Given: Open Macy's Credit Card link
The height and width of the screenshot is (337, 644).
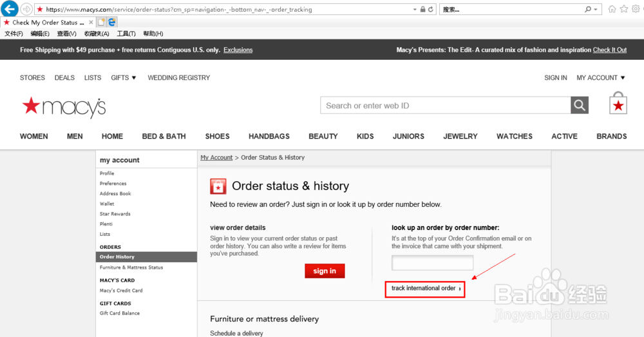Looking at the screenshot, I should [x=121, y=291].
